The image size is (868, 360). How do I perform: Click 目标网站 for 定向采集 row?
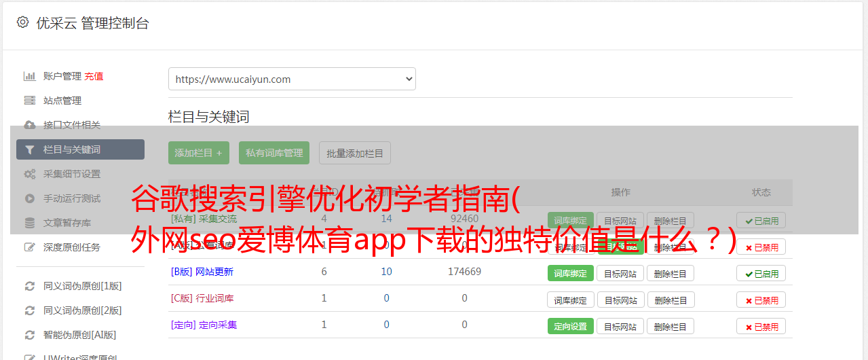click(620, 326)
